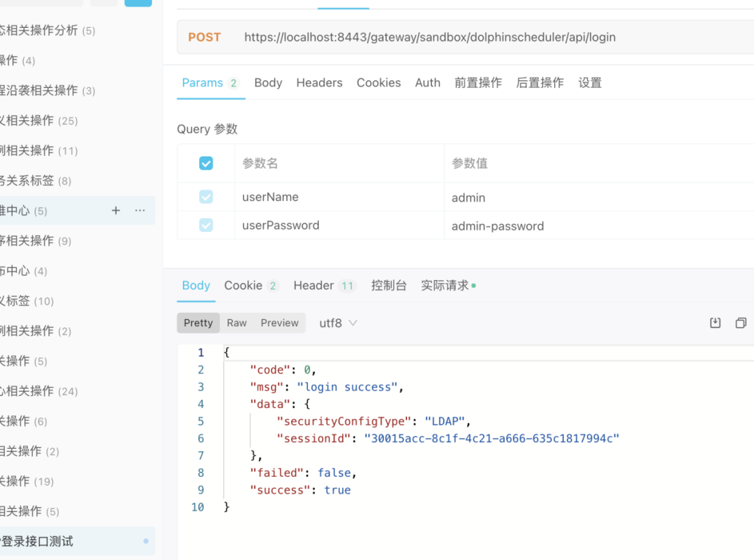This screenshot has width=754, height=560.
Task: Click the admin value cell
Action: click(599, 197)
